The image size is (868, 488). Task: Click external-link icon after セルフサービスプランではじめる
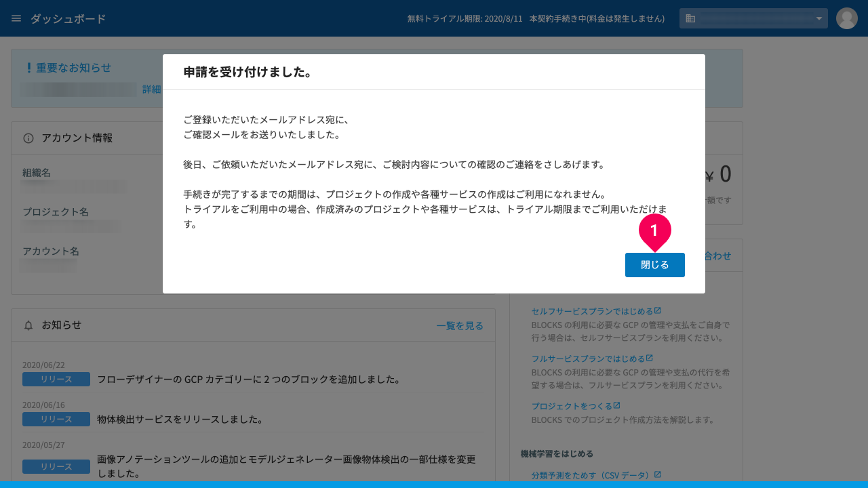pos(658,310)
